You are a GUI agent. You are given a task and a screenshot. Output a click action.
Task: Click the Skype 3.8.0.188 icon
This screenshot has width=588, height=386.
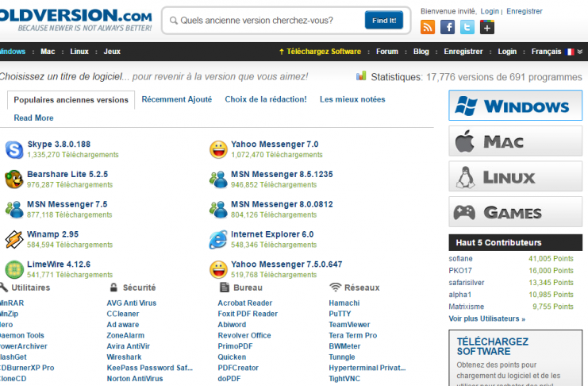coord(14,149)
